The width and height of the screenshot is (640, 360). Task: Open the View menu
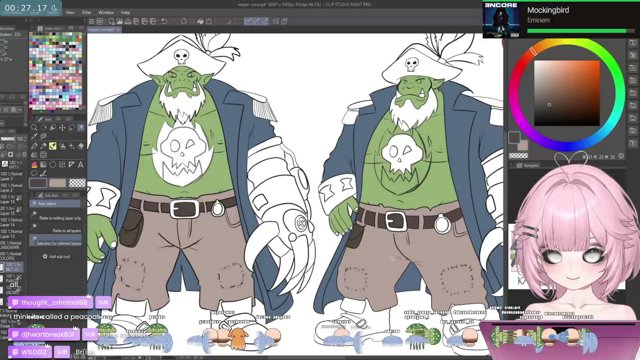tap(70, 13)
